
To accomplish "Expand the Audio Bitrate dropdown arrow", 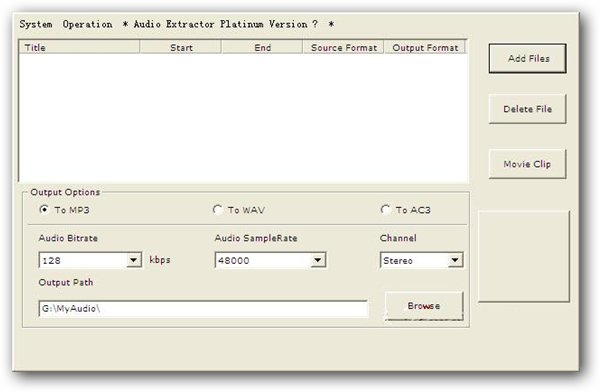I will (134, 260).
